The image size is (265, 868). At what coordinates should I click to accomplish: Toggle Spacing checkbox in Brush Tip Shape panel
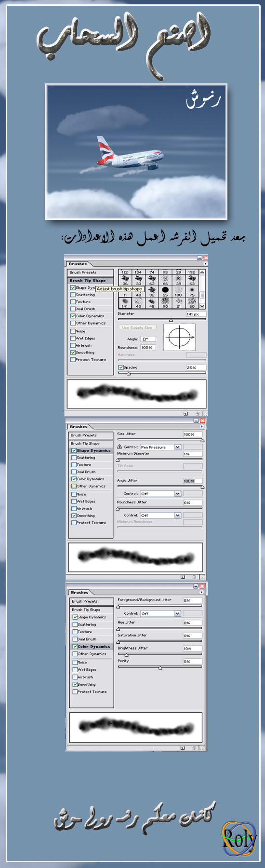(x=121, y=367)
